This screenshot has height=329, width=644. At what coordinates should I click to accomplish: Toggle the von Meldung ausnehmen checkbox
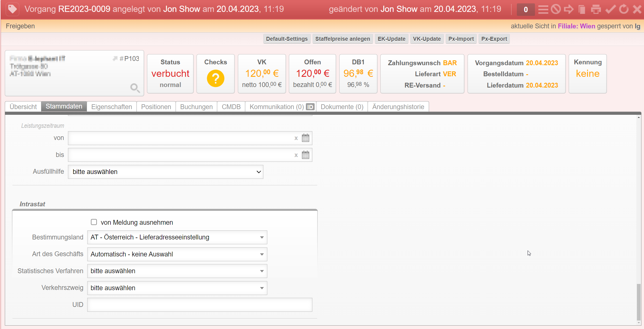point(94,222)
